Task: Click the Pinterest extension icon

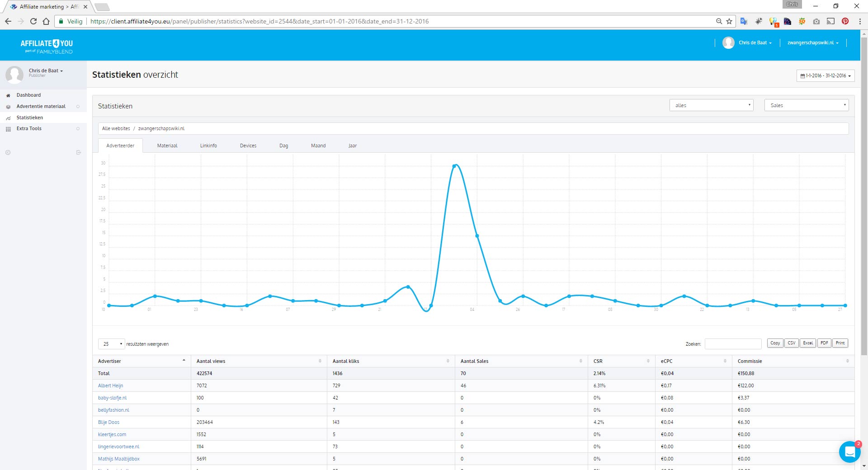Action: 845,21
